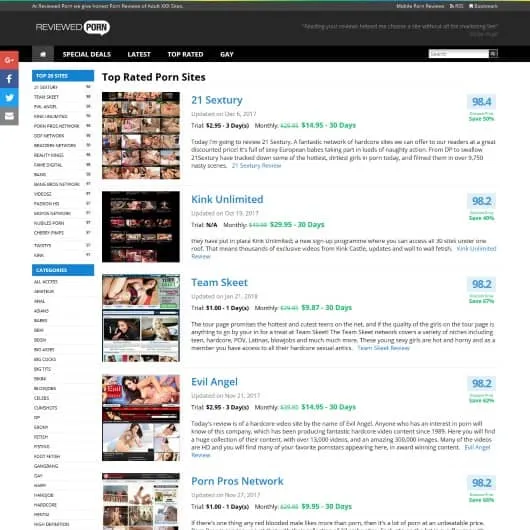Open the Team Skeet review title
530x530 pixels.
click(219, 283)
